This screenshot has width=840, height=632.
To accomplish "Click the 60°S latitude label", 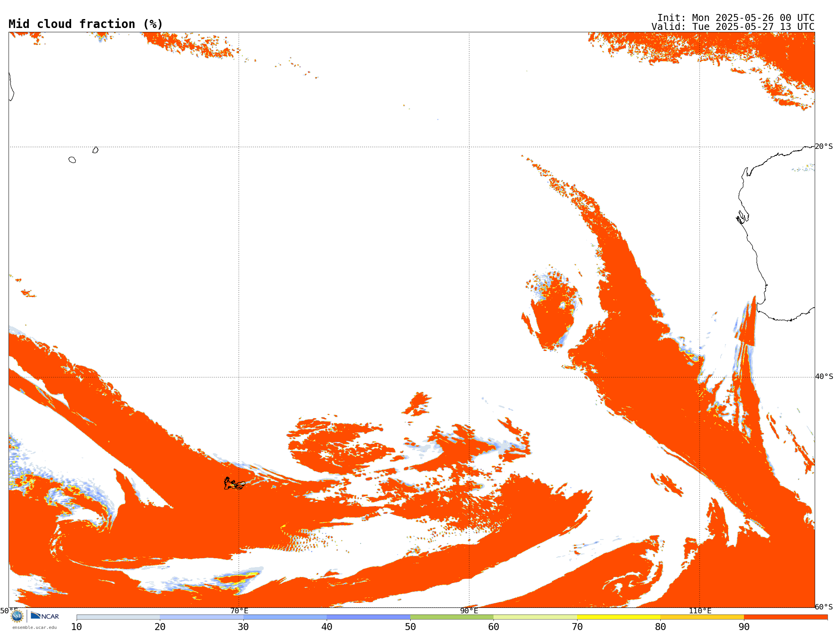I will coord(824,607).
